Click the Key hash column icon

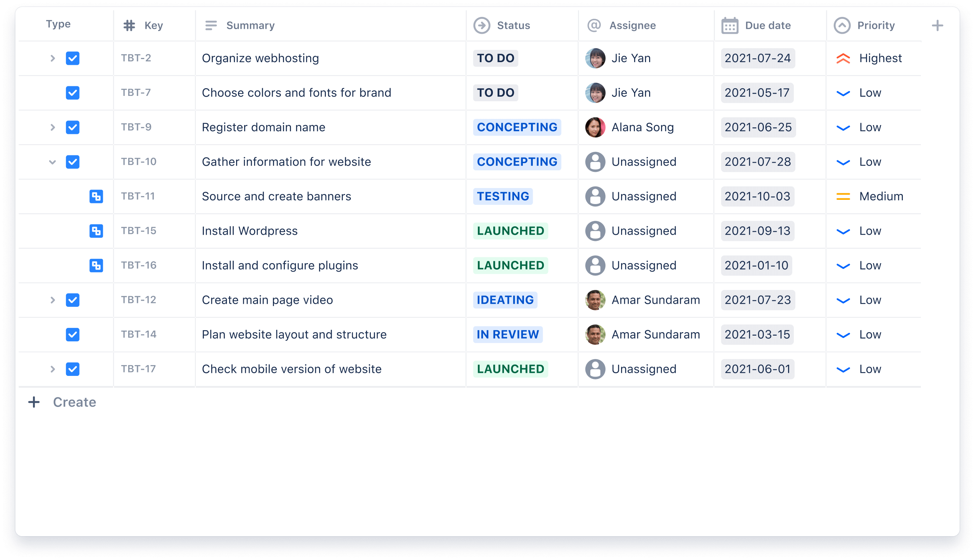(x=130, y=25)
